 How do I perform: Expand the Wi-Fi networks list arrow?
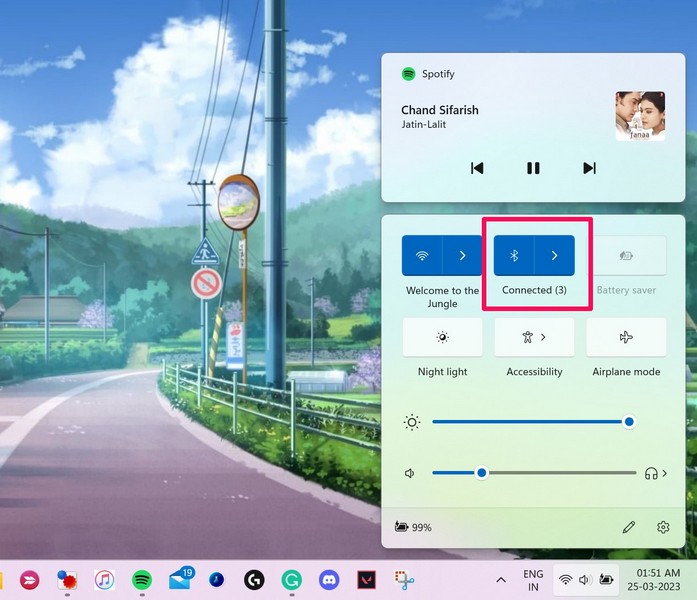(x=462, y=256)
